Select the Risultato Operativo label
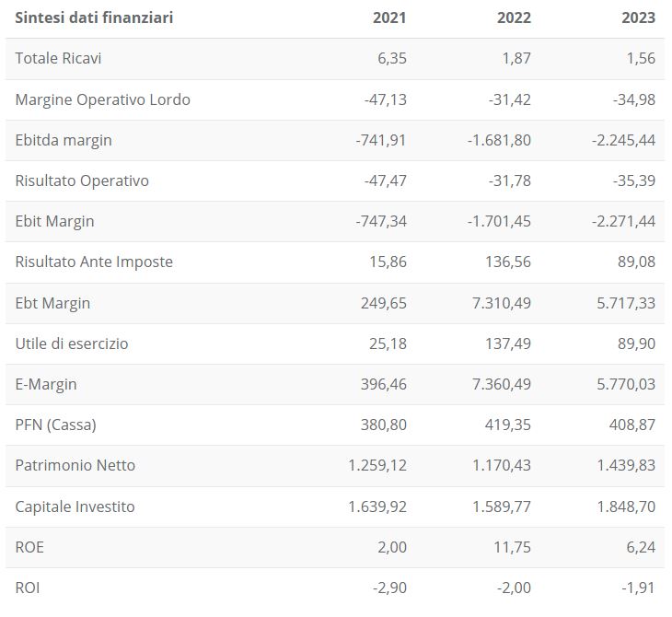This screenshot has width=672, height=617. coord(82,180)
